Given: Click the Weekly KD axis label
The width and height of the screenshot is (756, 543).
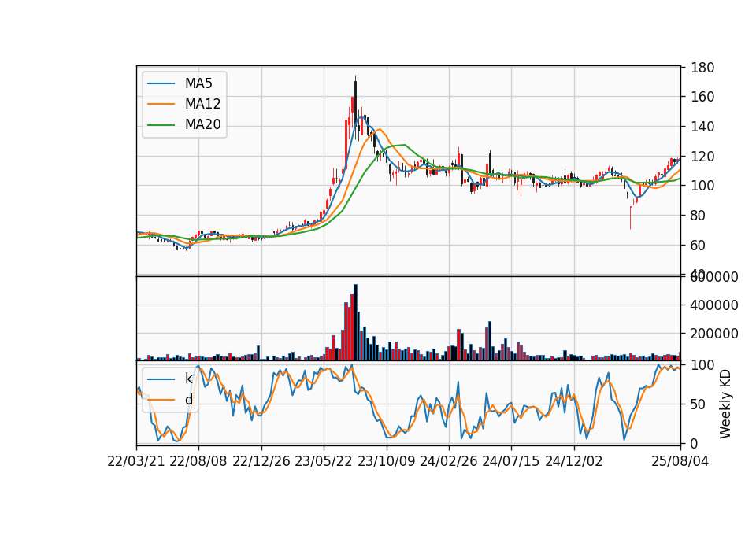Looking at the screenshot, I should pos(724,404).
